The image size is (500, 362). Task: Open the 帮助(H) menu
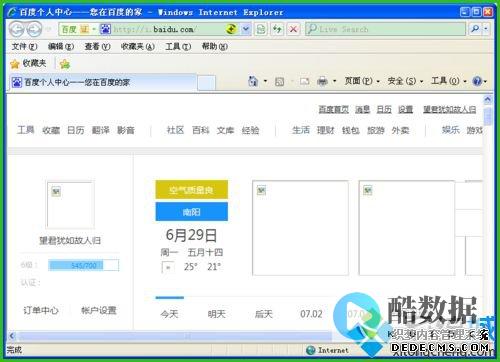(x=215, y=46)
